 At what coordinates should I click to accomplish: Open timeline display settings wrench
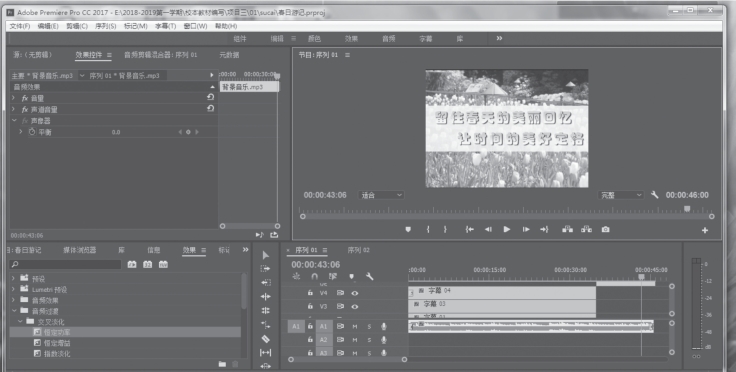369,276
